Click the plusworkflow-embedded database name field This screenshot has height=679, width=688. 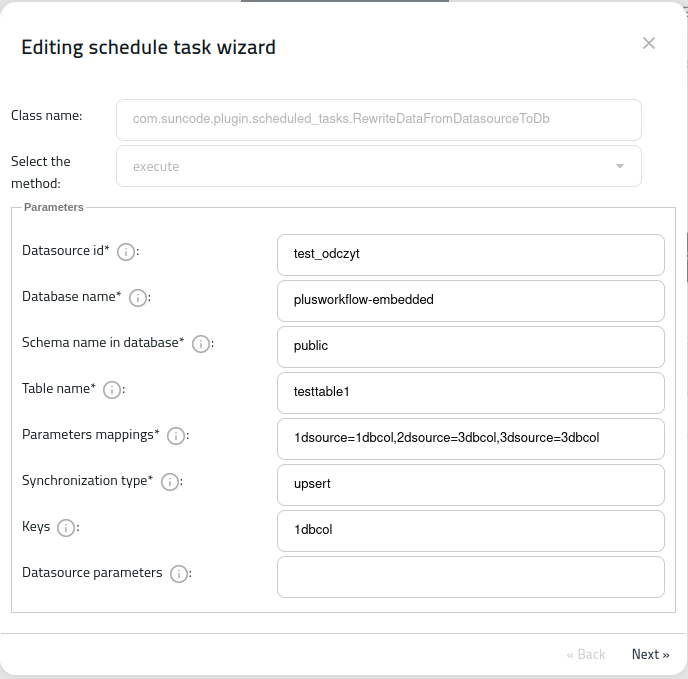pyautogui.click(x=471, y=301)
